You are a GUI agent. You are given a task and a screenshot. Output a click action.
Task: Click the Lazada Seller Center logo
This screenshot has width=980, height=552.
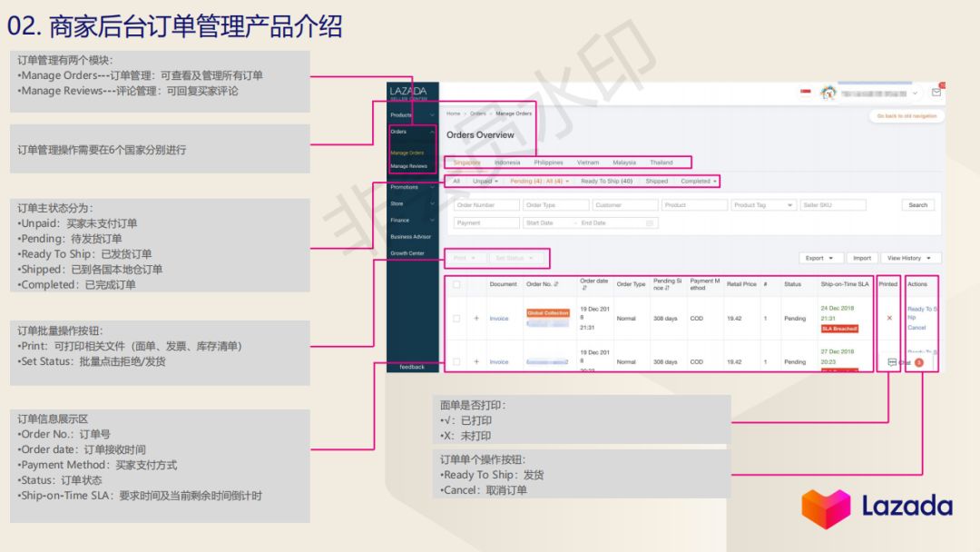pos(408,94)
